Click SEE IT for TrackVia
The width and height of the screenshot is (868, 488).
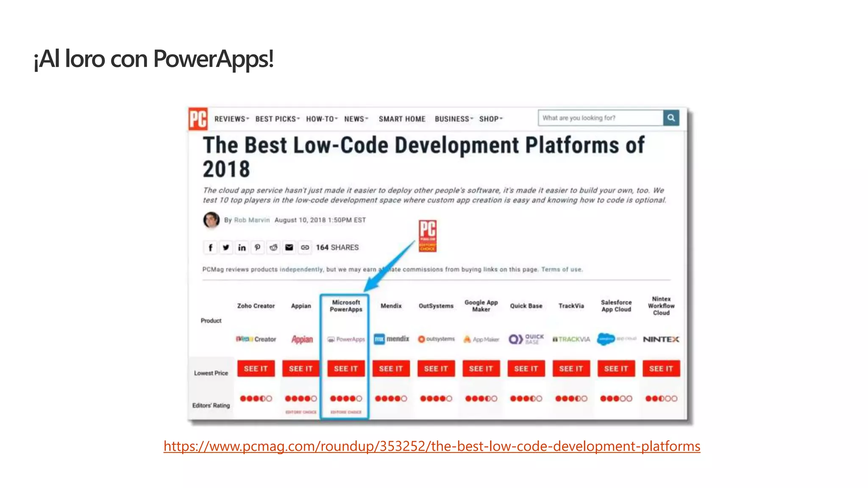point(571,369)
